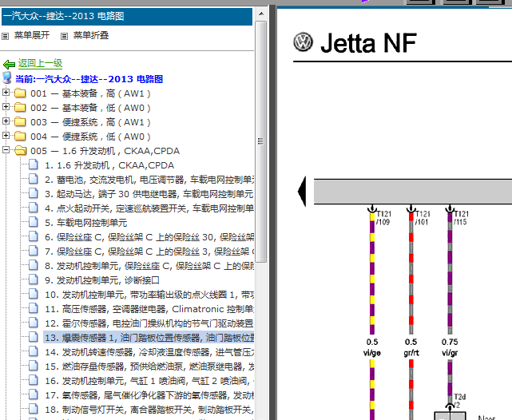
Task: Click the black left arrow on the diagram
Action: tap(303, 192)
